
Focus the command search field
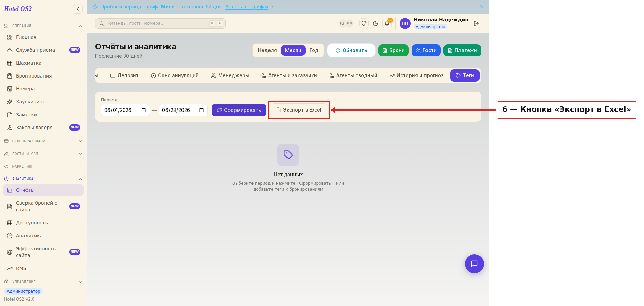tap(160, 23)
